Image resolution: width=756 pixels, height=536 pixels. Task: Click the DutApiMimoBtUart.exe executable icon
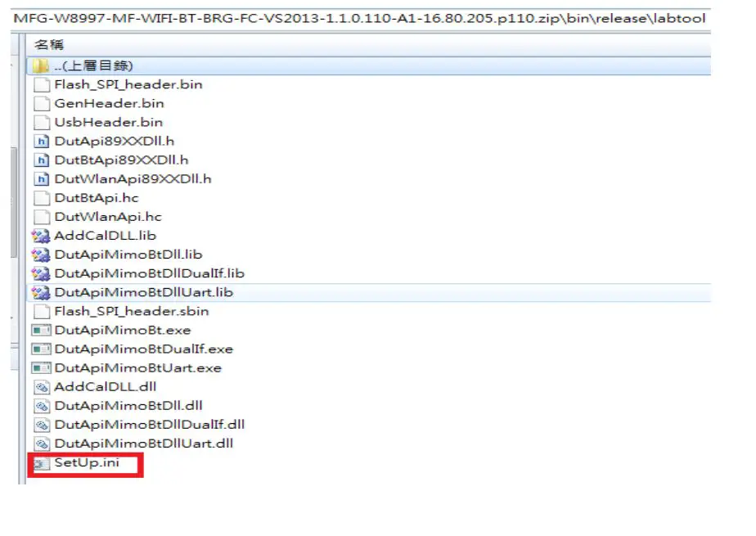click(42, 368)
